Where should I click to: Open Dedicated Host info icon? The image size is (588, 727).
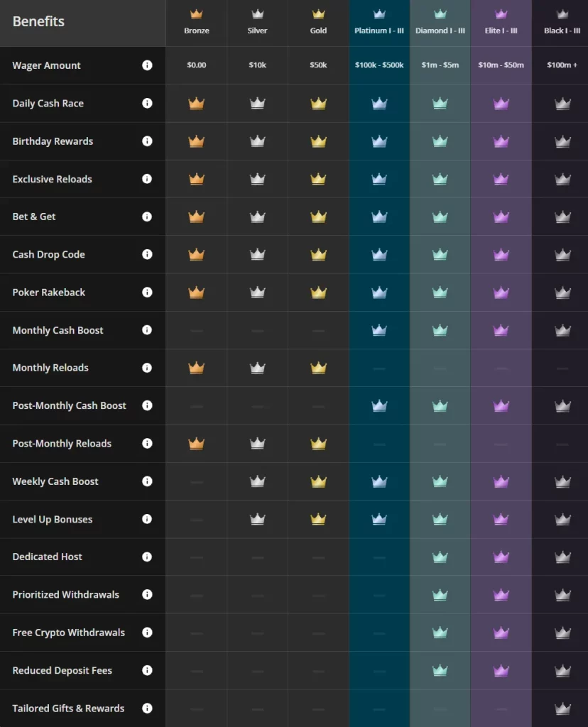[147, 557]
